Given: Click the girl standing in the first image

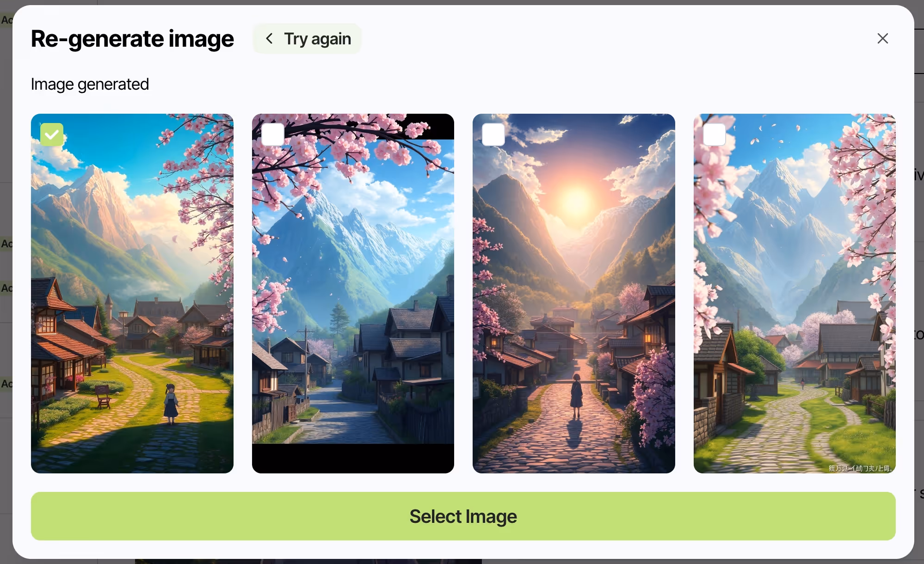Looking at the screenshot, I should (171, 404).
